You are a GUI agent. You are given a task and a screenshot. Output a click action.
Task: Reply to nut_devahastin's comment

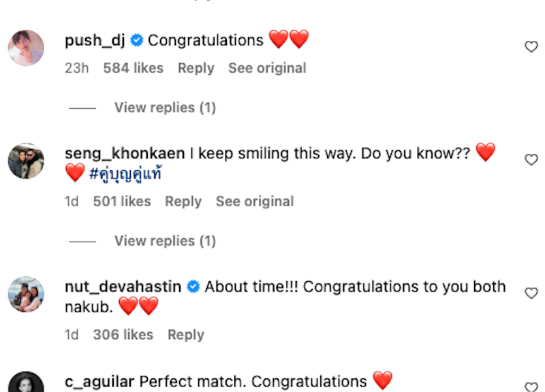coord(186,335)
